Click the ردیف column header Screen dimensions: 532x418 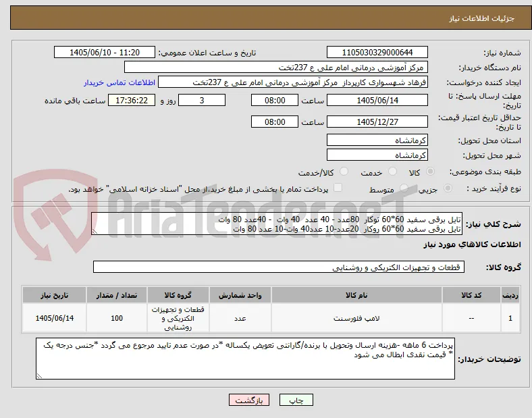(510, 295)
